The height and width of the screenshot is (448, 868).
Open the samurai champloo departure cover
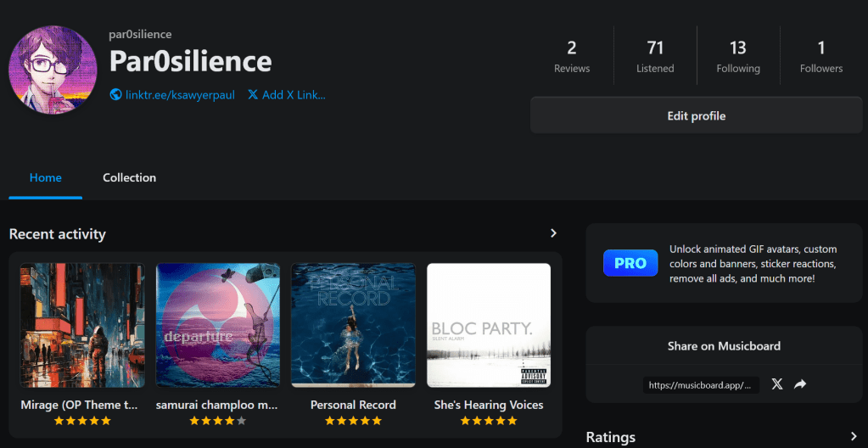click(x=218, y=325)
